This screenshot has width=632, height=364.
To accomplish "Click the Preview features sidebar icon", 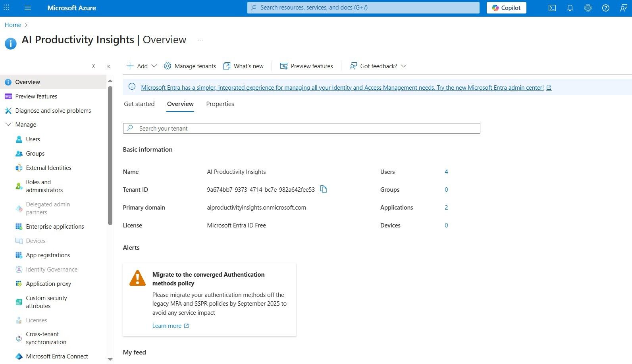I will click(x=8, y=96).
